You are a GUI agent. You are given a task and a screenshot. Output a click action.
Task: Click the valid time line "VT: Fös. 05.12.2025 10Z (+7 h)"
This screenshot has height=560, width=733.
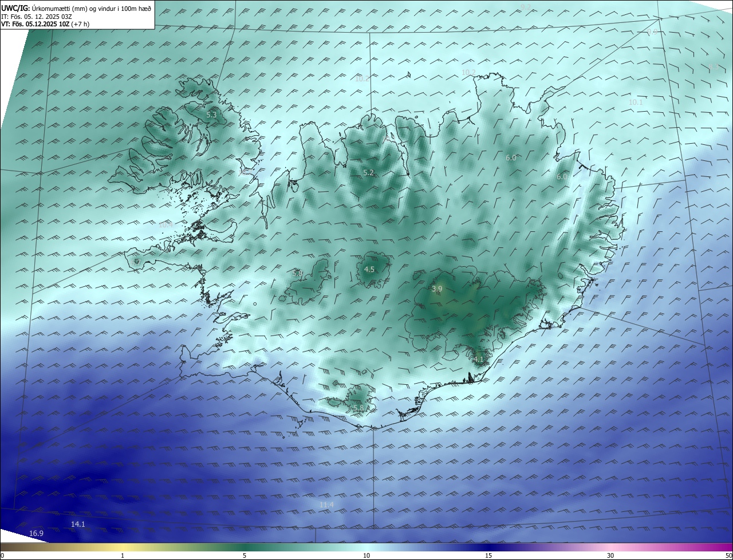coord(45,24)
